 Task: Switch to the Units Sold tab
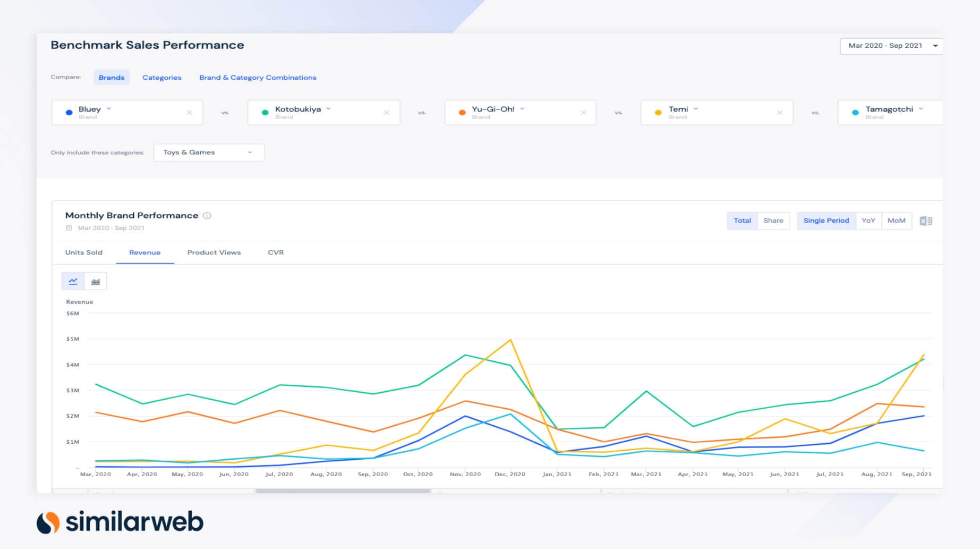tap(84, 252)
